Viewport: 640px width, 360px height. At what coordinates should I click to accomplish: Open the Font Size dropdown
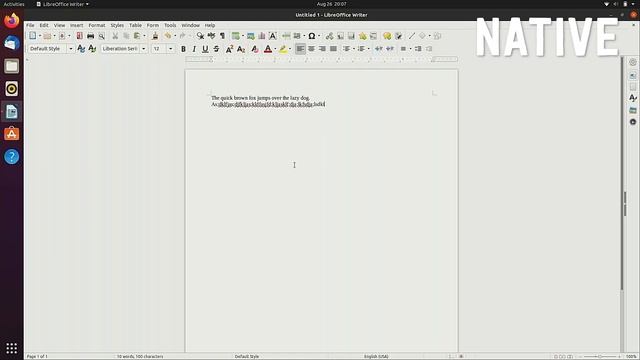pyautogui.click(x=171, y=49)
